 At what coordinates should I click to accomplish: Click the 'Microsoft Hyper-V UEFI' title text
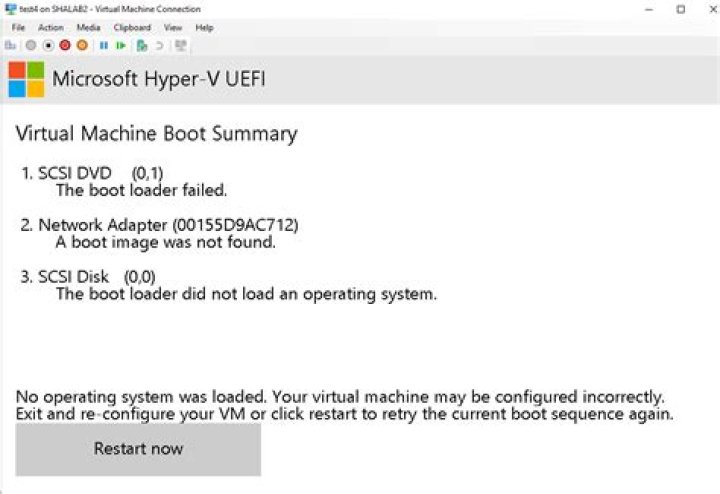pos(159,79)
